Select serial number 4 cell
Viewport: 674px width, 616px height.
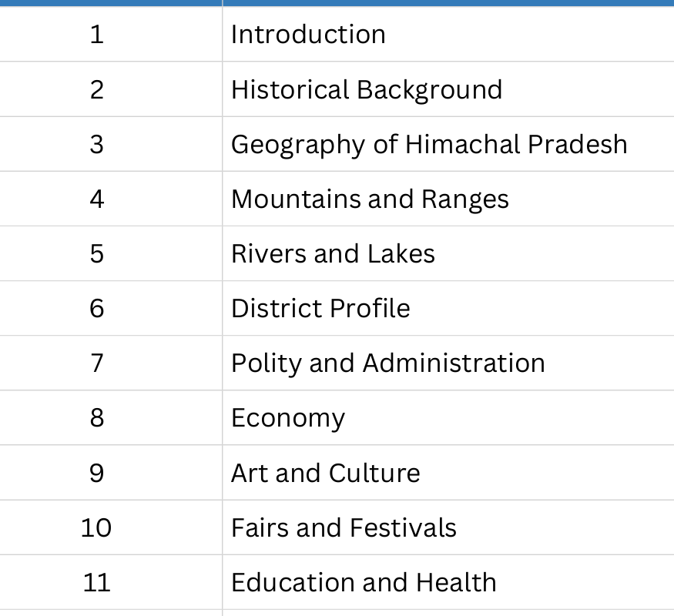point(96,199)
